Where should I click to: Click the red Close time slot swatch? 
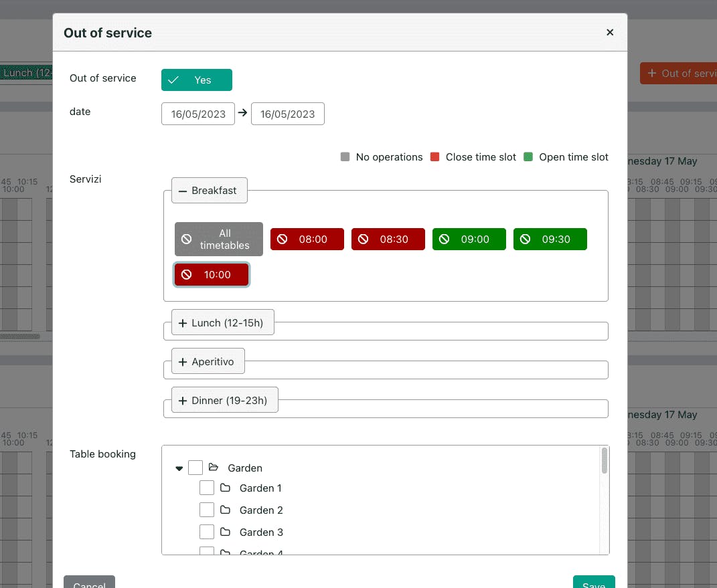[435, 157]
